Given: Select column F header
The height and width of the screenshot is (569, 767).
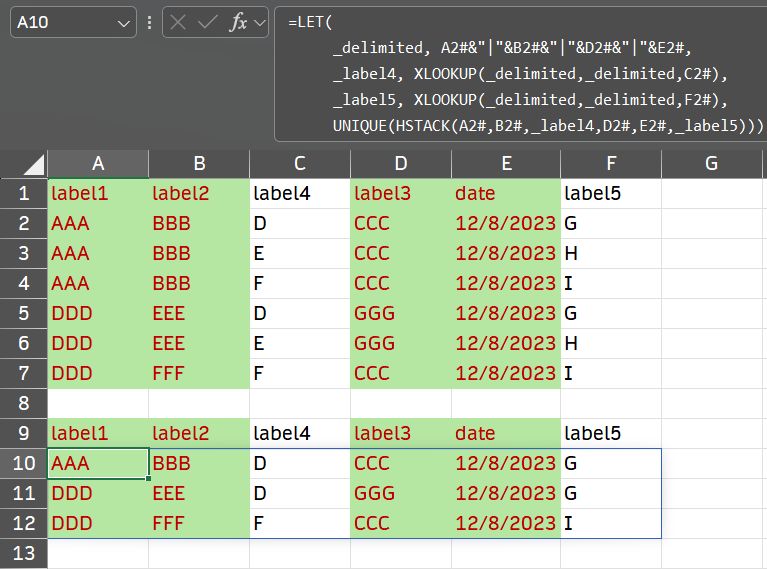Looking at the screenshot, I should click(x=611, y=163).
